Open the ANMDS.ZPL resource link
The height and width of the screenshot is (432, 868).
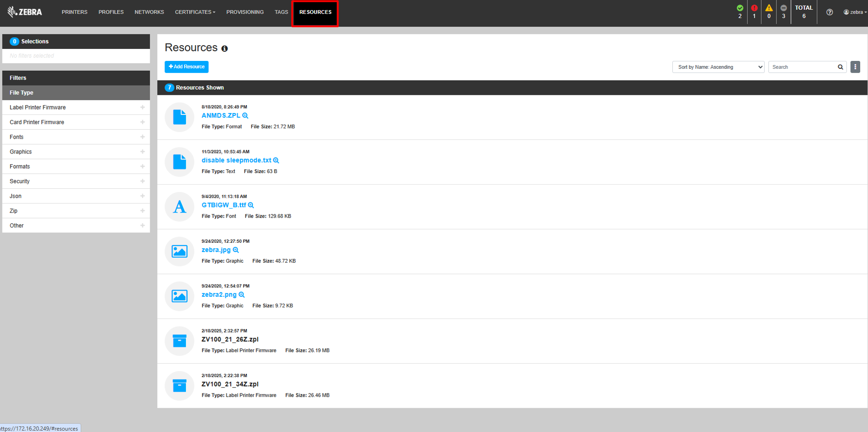click(221, 116)
